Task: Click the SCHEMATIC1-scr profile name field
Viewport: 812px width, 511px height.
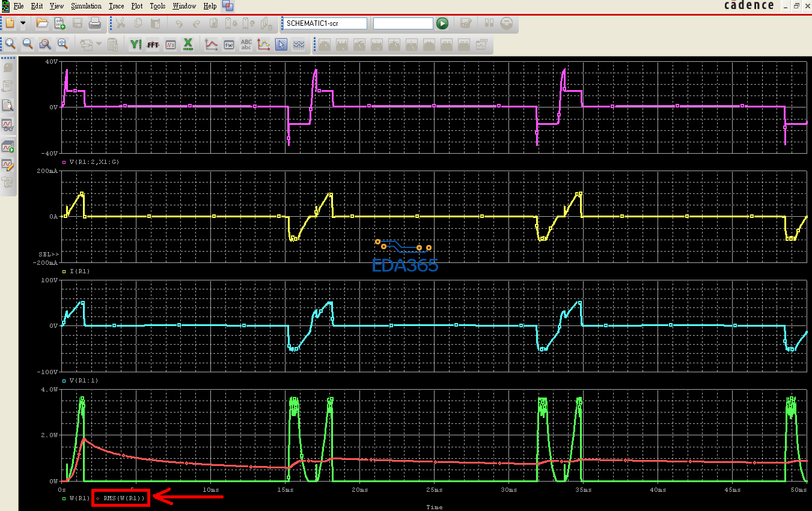Action: pyautogui.click(x=325, y=23)
